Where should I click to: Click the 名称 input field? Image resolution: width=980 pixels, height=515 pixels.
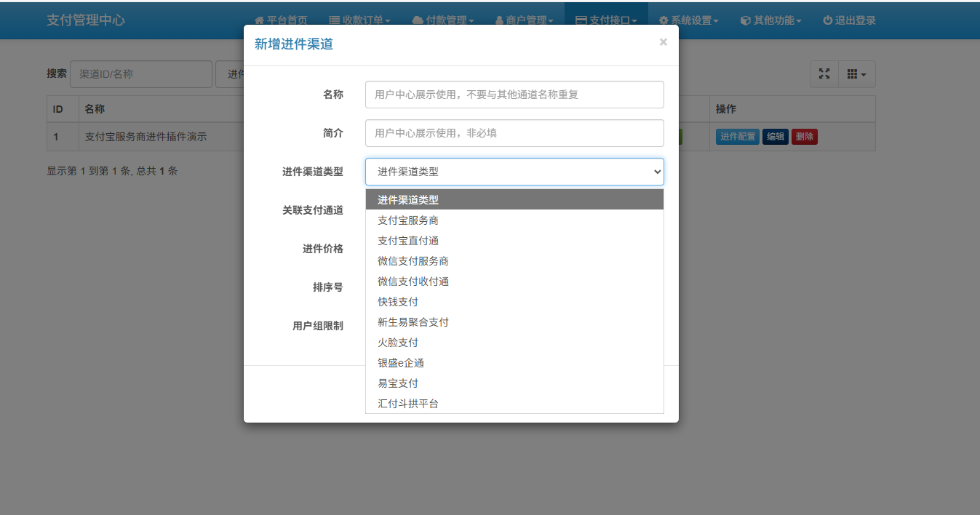pyautogui.click(x=514, y=95)
